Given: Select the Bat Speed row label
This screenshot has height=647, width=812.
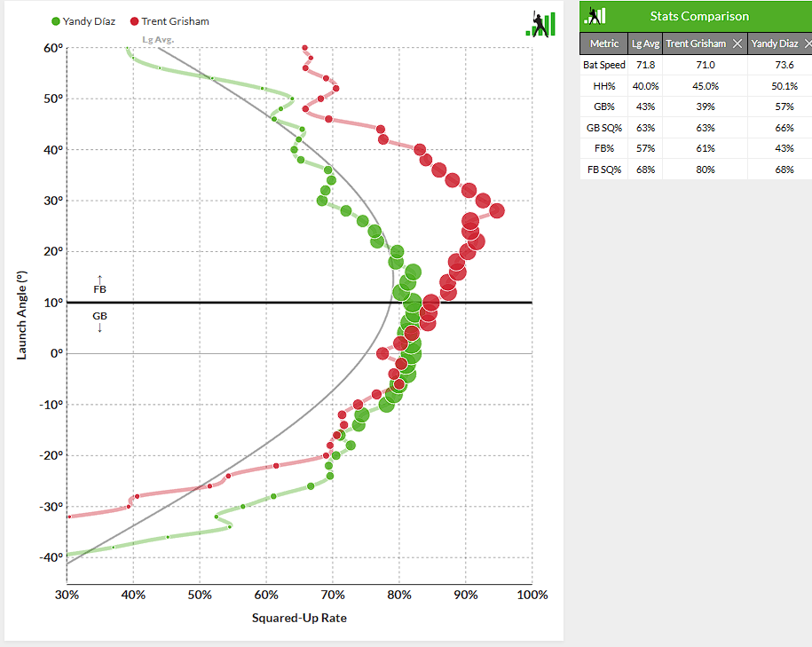Looking at the screenshot, I should (x=604, y=65).
